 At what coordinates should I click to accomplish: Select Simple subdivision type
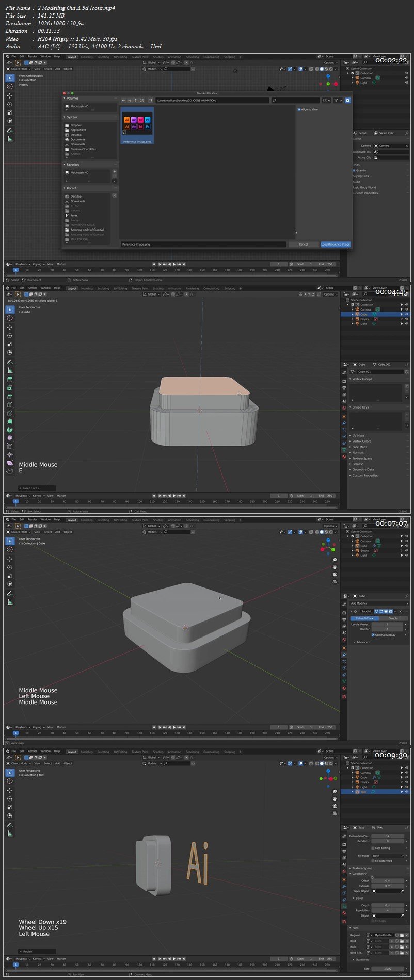coord(393,618)
